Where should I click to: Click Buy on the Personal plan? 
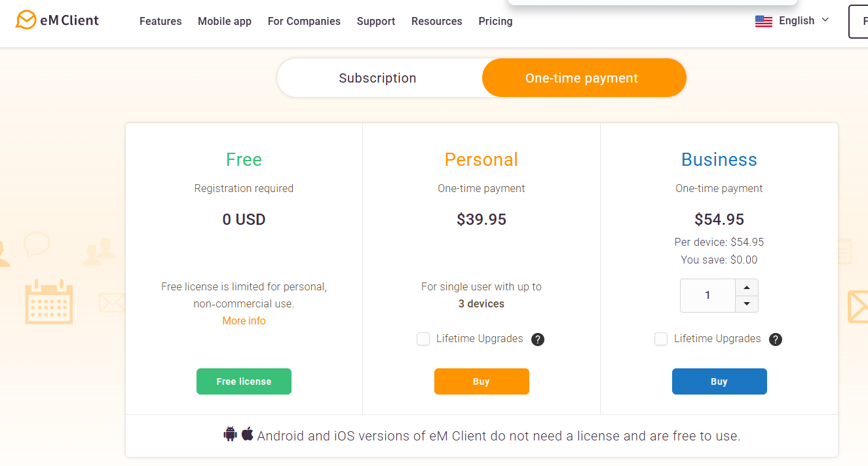click(x=481, y=381)
